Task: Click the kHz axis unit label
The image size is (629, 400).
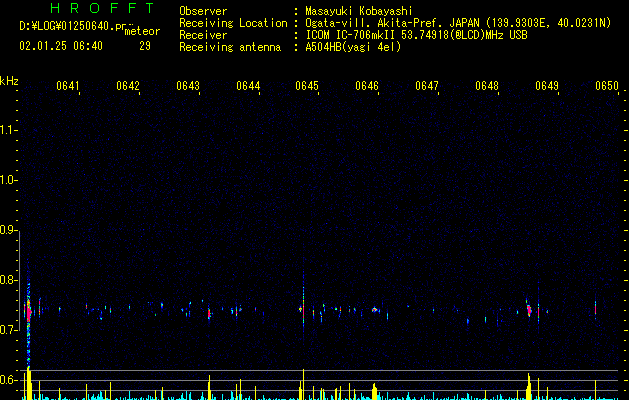Action: (9, 81)
